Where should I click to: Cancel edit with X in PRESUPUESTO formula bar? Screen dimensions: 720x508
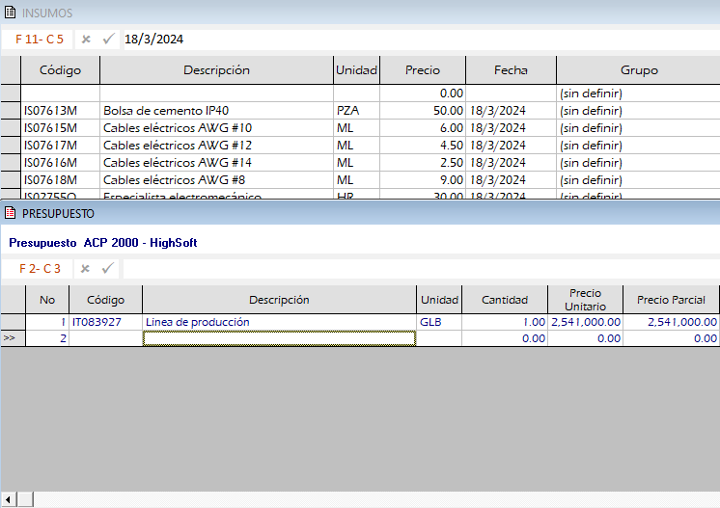[86, 268]
